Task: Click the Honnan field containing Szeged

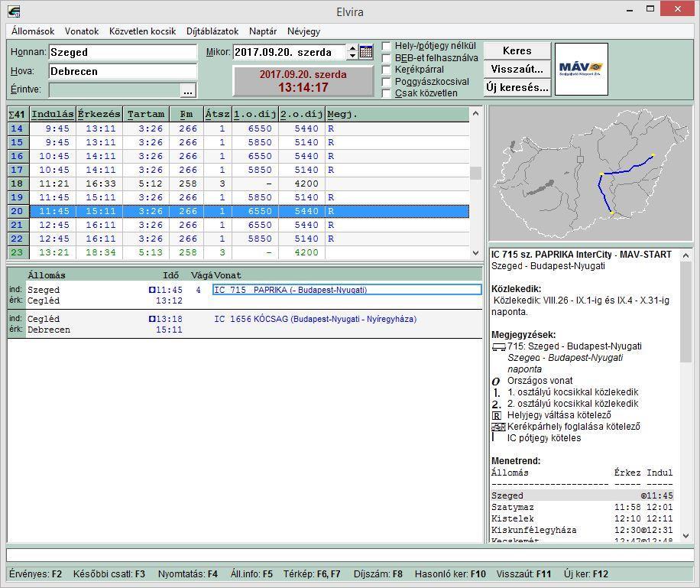Action: 123,52
